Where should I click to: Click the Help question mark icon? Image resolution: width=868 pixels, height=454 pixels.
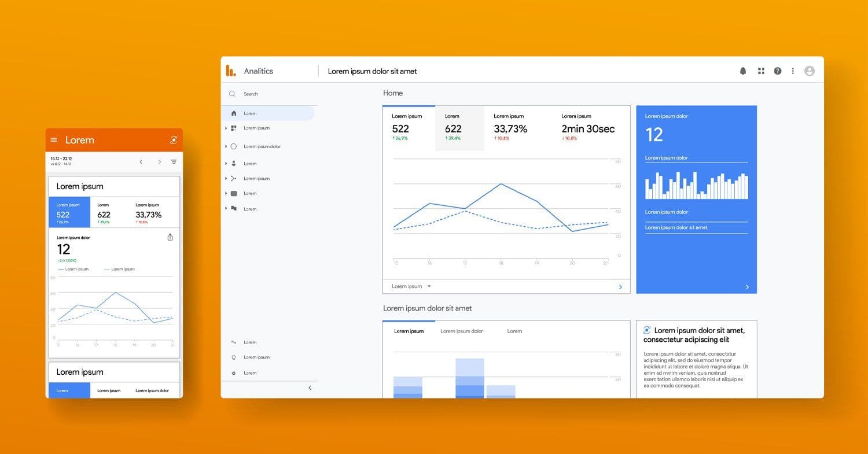click(778, 71)
